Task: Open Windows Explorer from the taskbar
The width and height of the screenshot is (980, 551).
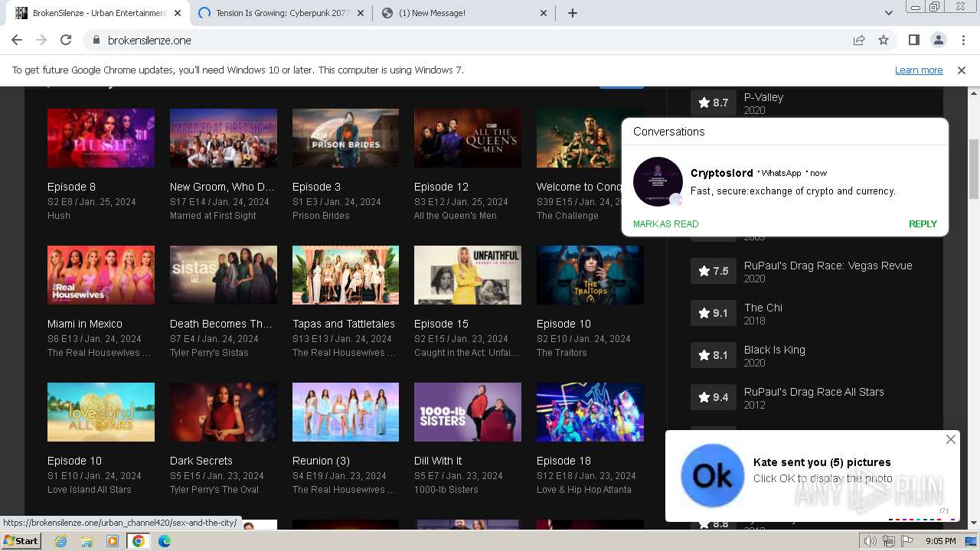Action: click(87, 541)
